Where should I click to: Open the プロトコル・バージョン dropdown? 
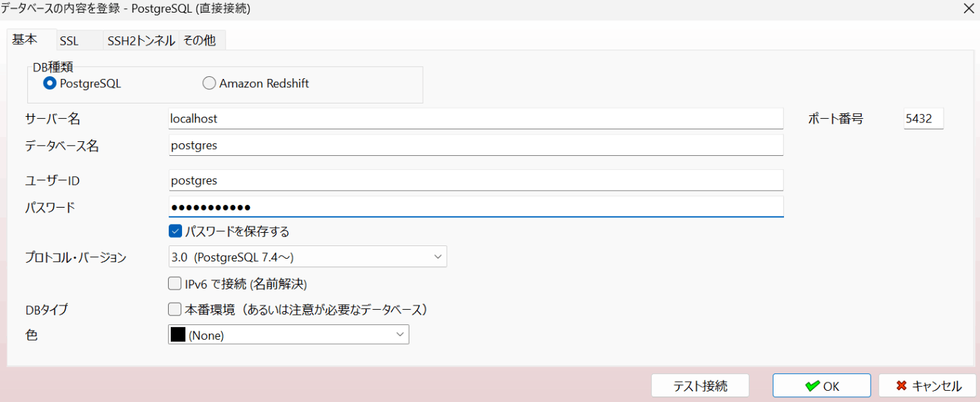307,257
